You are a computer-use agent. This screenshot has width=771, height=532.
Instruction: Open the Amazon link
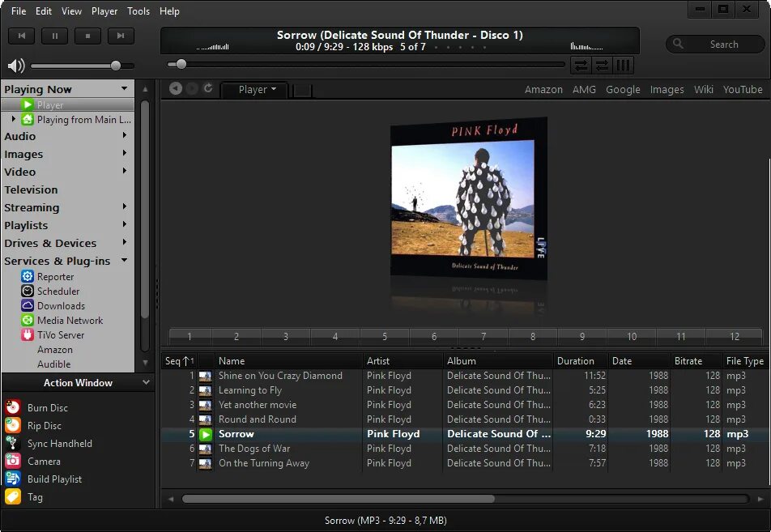pyautogui.click(x=543, y=90)
